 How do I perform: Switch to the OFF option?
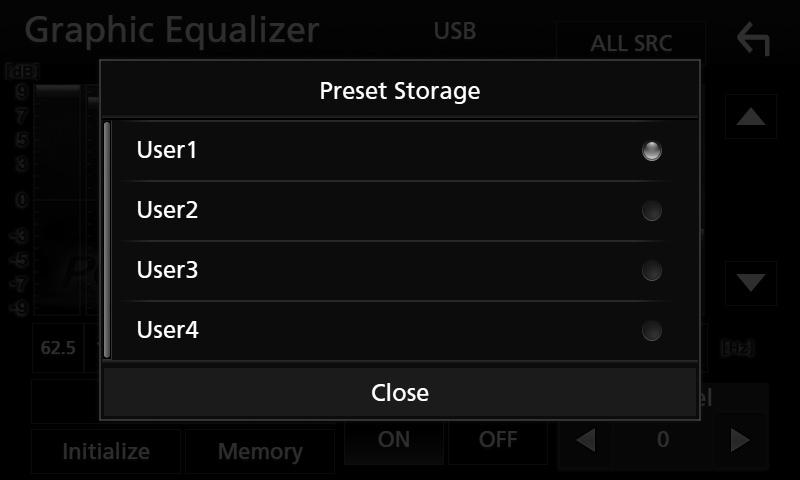pos(498,440)
